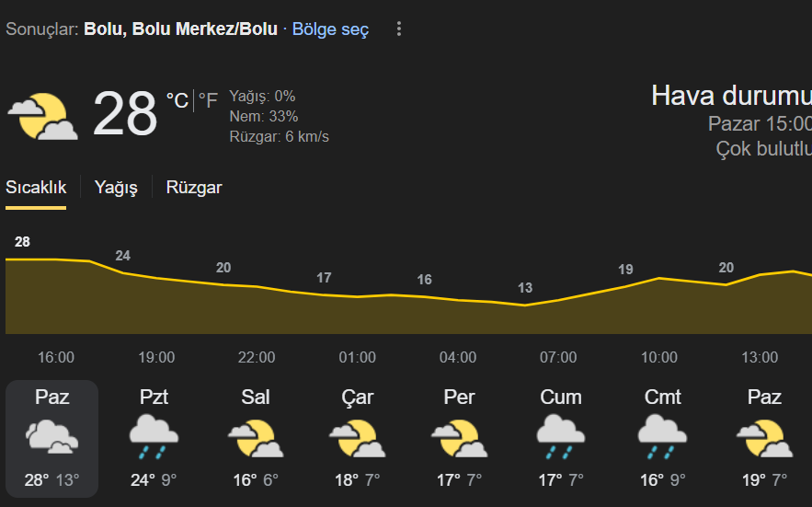Image resolution: width=812 pixels, height=507 pixels.
Task: Open the three-dot more options menu
Action: (x=399, y=29)
